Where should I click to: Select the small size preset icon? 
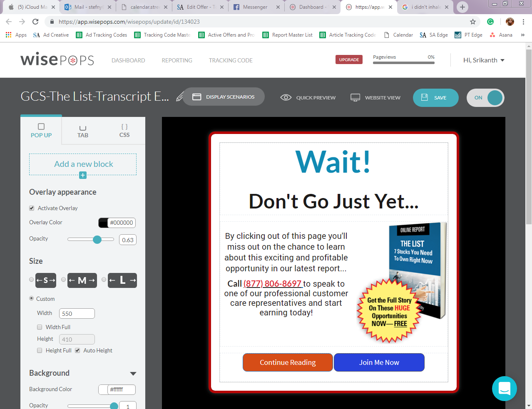(x=46, y=280)
